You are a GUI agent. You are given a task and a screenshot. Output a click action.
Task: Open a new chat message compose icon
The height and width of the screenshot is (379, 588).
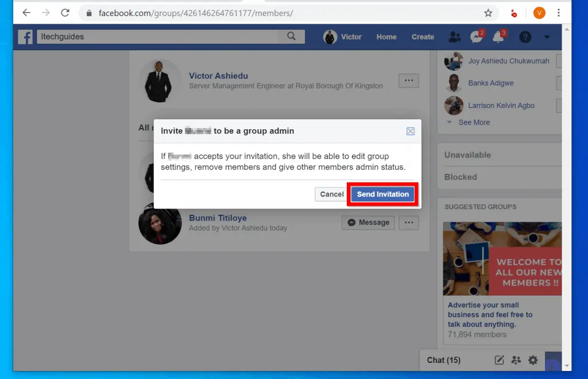[x=498, y=360]
